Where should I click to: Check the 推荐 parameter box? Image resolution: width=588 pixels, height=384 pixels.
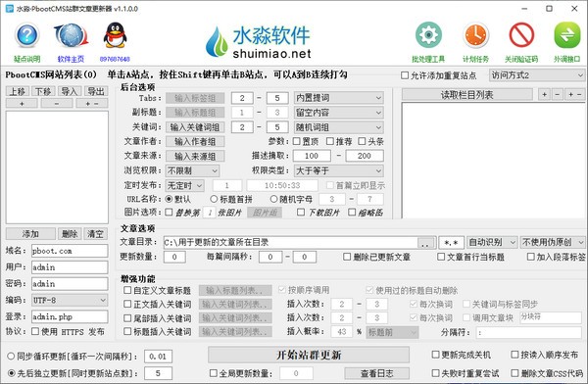point(330,141)
